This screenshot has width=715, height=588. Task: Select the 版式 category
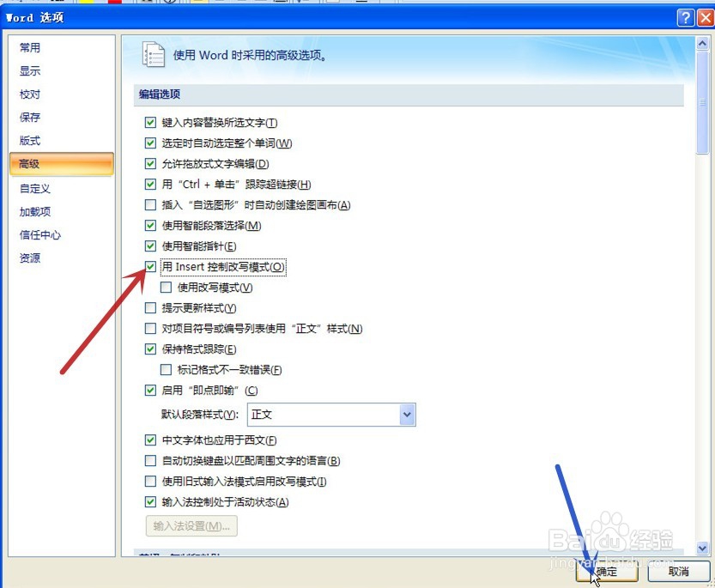pyautogui.click(x=30, y=141)
